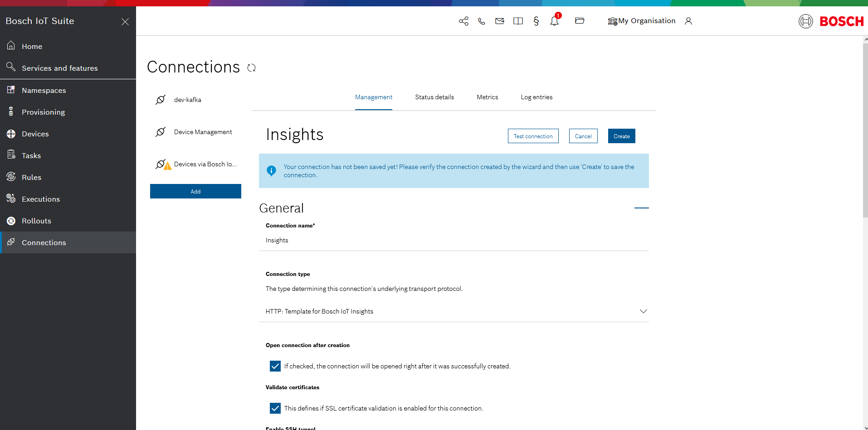Viewport: 868px width, 430px height.
Task: Open Provisioning menu item
Action: 68,112
